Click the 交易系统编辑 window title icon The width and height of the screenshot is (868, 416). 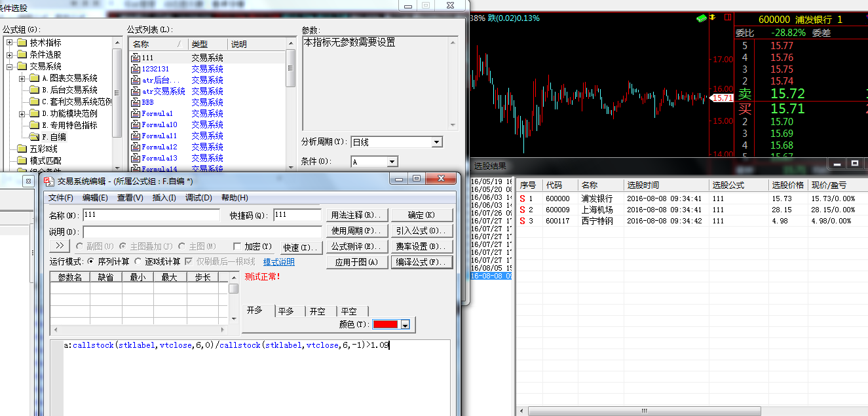(x=49, y=181)
